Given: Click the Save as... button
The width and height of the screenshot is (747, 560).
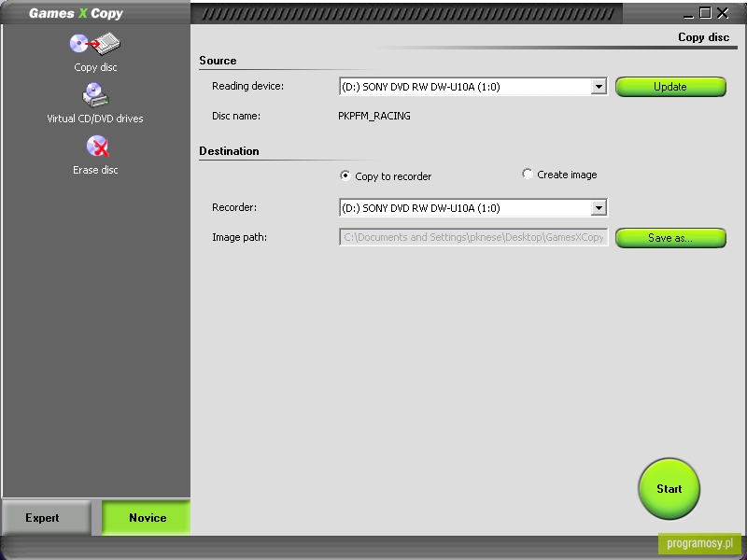Looking at the screenshot, I should coord(670,238).
